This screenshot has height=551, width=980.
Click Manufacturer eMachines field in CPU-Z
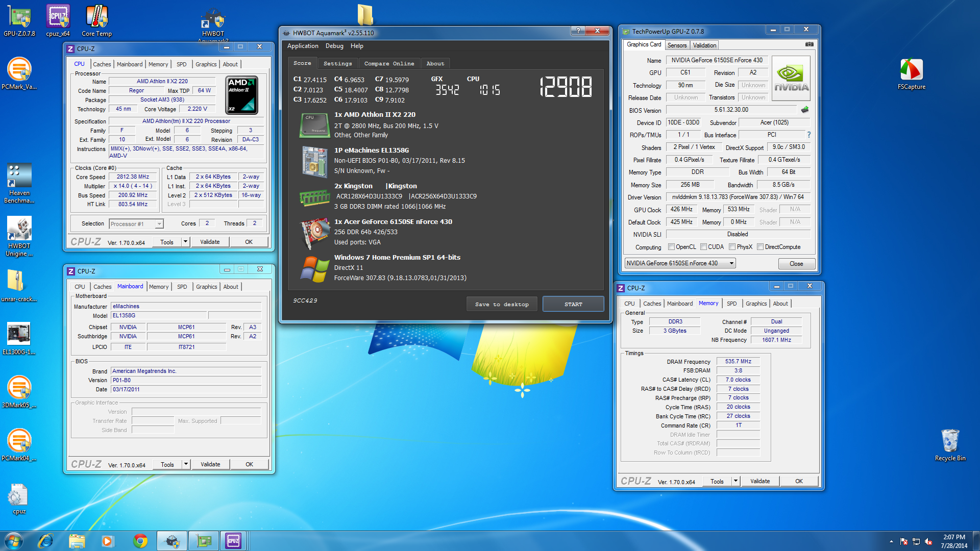click(186, 306)
